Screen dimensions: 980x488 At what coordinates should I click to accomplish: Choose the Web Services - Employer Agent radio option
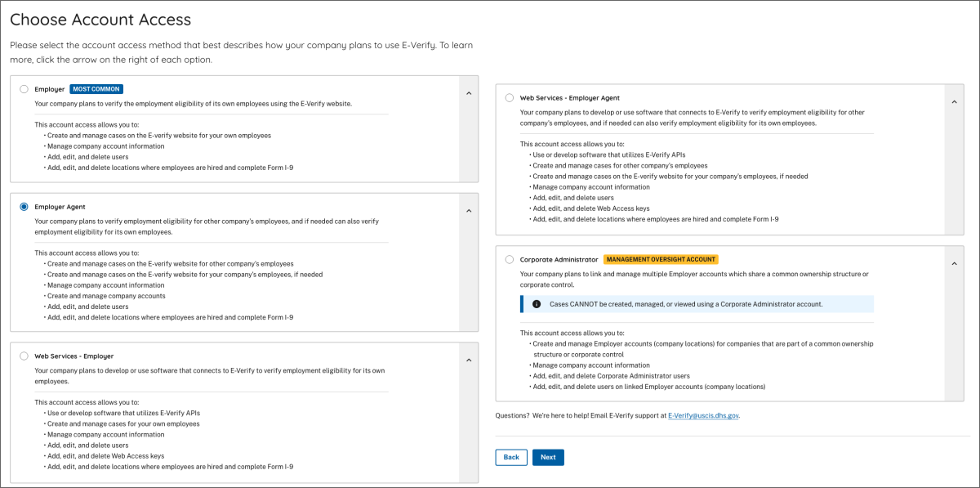click(510, 97)
